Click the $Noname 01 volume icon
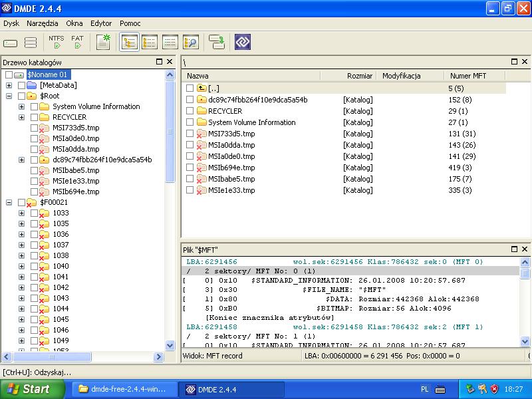532x399 pixels. tap(19, 75)
